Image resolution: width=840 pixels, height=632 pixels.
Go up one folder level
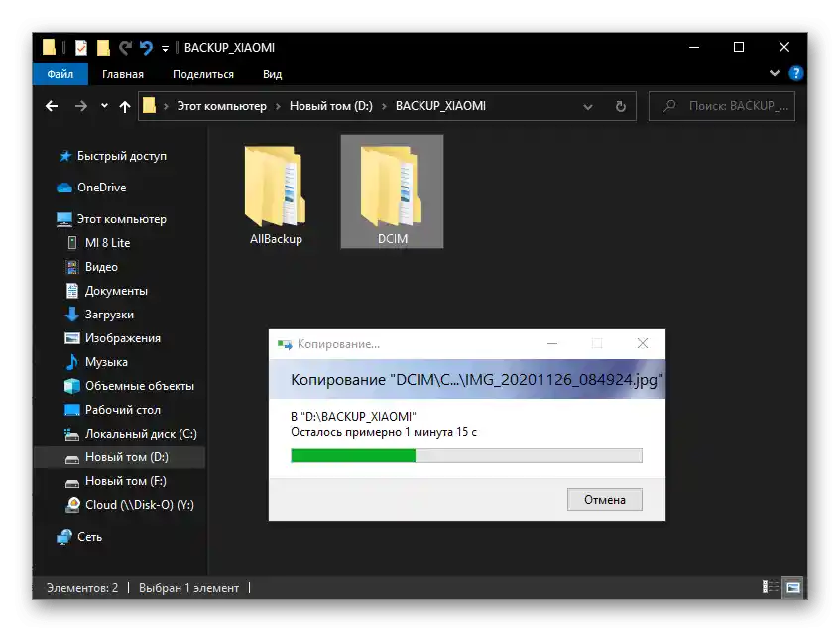point(125,107)
